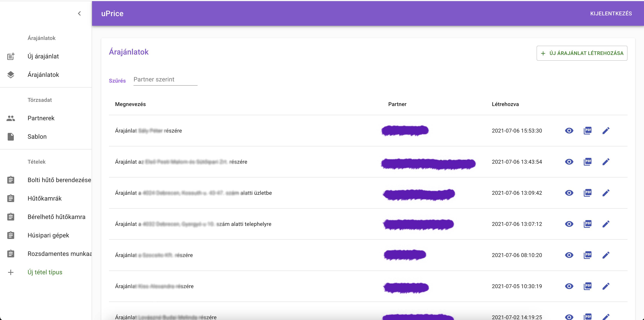Click the Új árajánlat sidebar icon

(x=11, y=56)
